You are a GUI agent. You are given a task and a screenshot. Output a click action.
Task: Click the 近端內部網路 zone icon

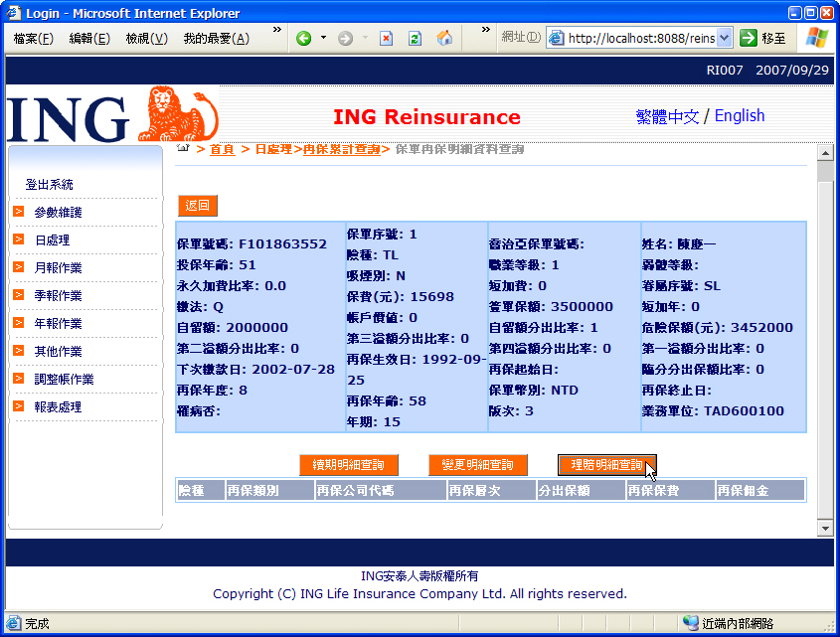pyautogui.click(x=690, y=623)
